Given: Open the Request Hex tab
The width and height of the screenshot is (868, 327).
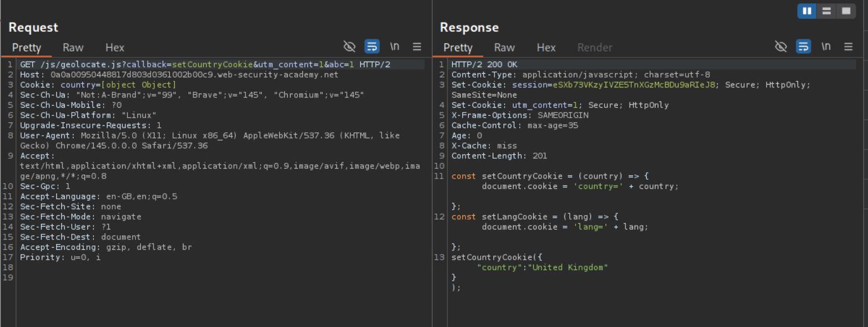Looking at the screenshot, I should pyautogui.click(x=115, y=48).
